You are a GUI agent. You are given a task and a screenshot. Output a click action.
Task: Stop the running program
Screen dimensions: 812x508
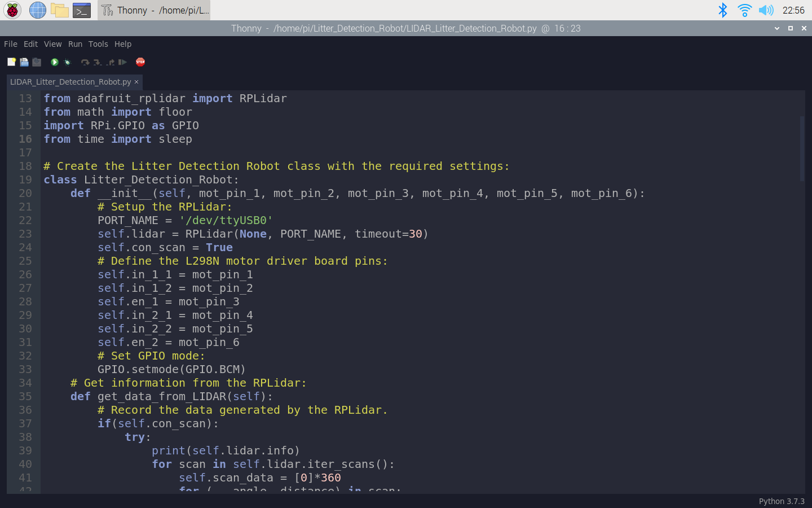click(x=140, y=62)
